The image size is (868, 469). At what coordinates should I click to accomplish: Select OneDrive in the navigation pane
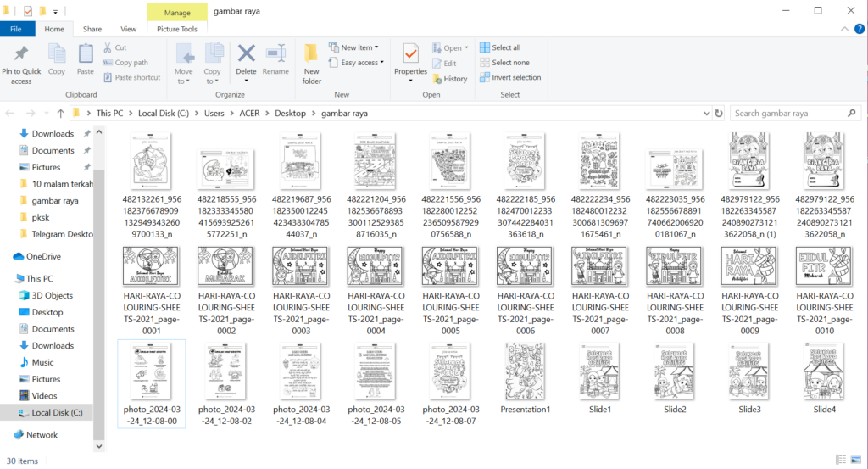[x=43, y=256]
